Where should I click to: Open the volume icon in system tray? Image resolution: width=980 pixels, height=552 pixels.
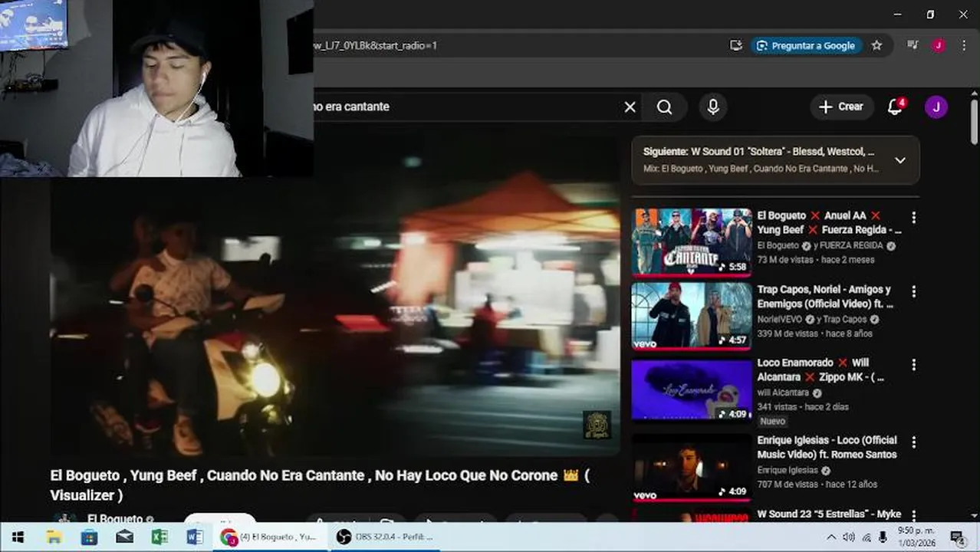point(848,537)
